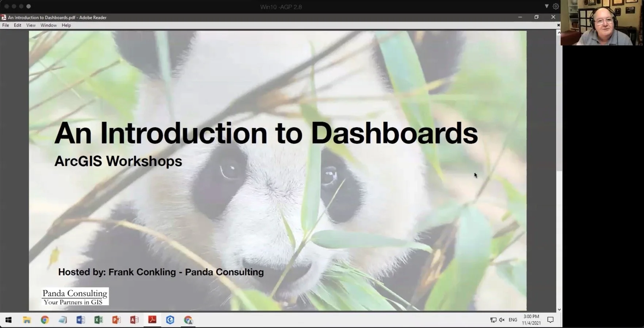
Task: Click the scrollbar up arrow
Action: tap(559, 33)
